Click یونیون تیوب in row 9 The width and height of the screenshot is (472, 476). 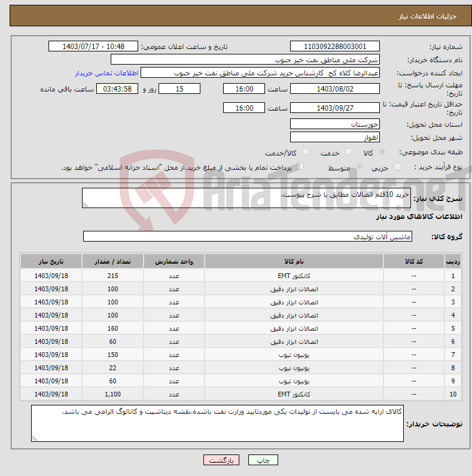[x=294, y=381]
